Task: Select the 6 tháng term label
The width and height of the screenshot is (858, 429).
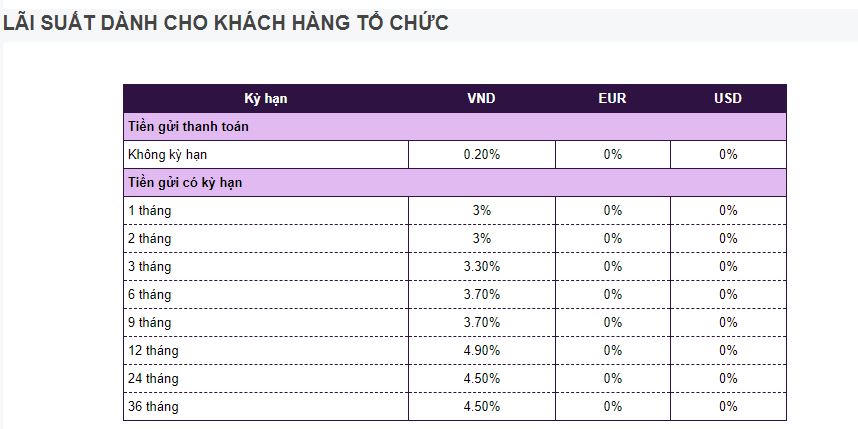Action: (x=149, y=295)
